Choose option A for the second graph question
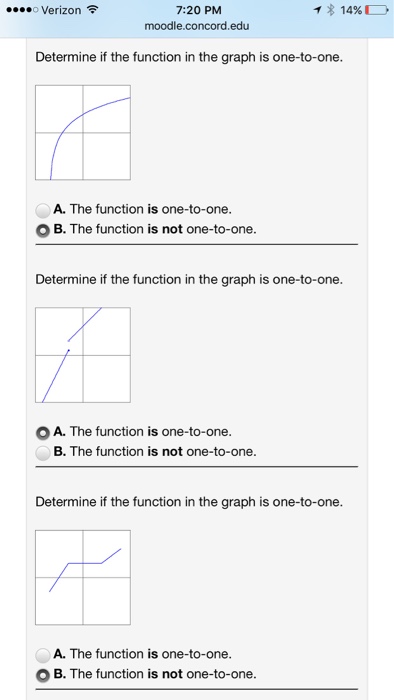This screenshot has height=700, width=394. coord(43,432)
